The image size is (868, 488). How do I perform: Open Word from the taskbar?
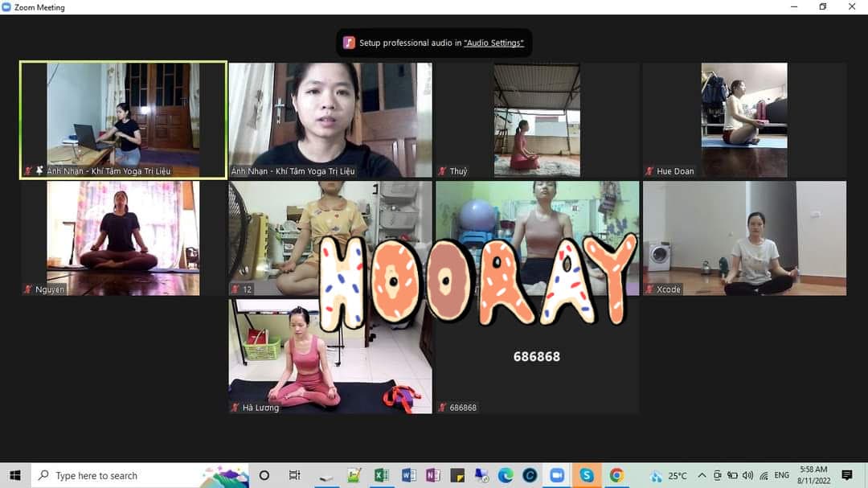[408, 475]
